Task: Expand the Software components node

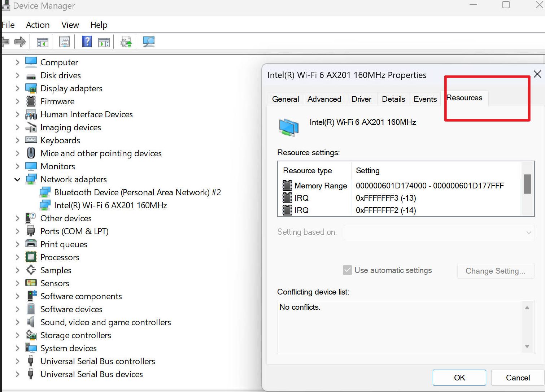Action: (x=17, y=296)
